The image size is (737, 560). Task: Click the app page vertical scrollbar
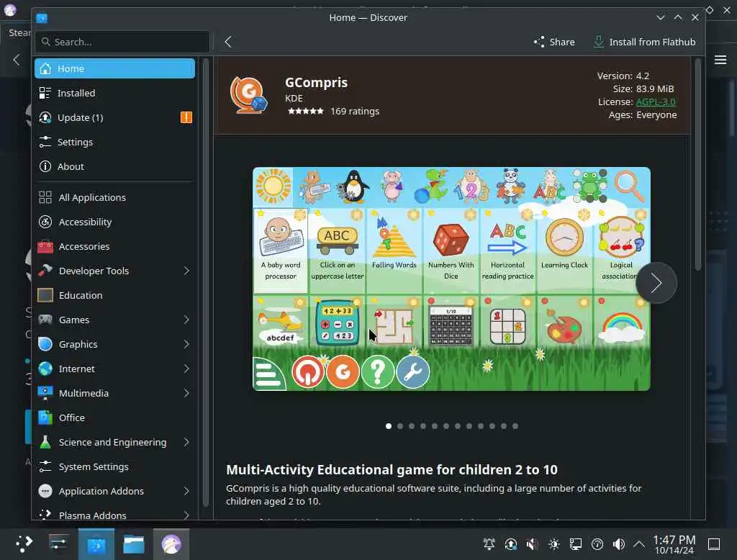pos(698,165)
